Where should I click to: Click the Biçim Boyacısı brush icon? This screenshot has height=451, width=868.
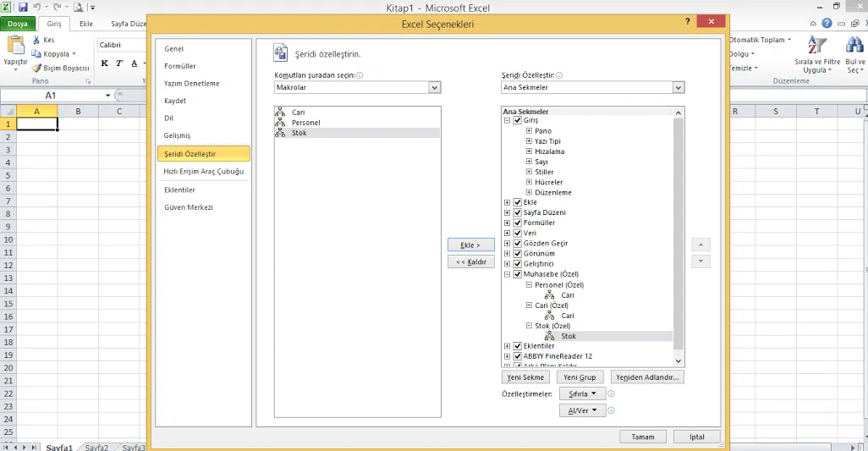36,68
